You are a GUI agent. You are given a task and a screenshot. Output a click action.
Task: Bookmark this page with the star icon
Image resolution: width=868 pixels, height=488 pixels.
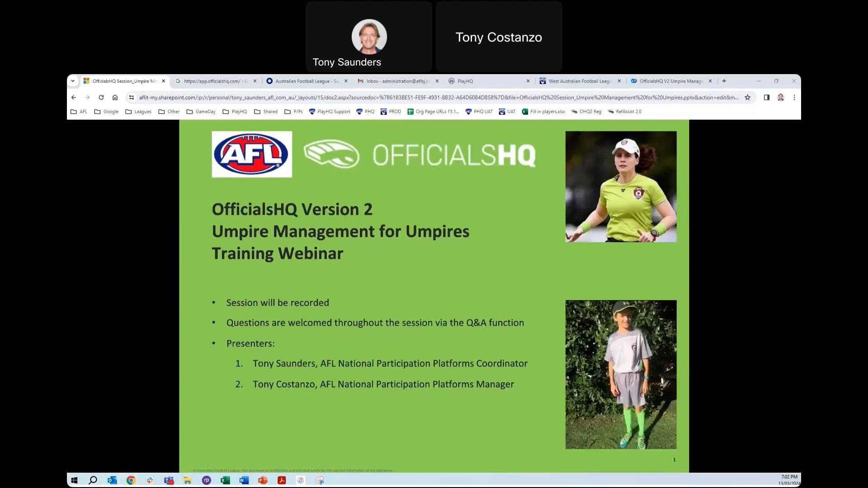point(747,97)
